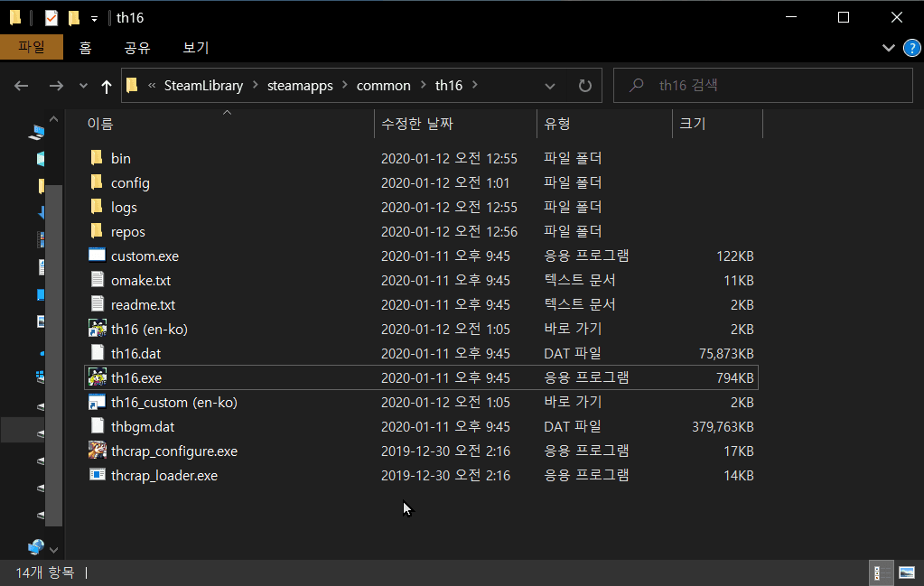Image resolution: width=924 pixels, height=586 pixels.
Task: Go back with the left arrow
Action: [x=21, y=86]
